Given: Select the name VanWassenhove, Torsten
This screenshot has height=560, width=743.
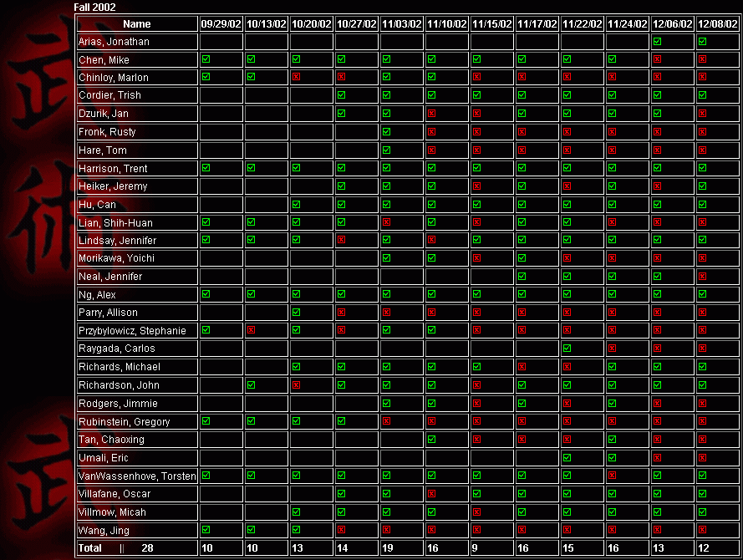Looking at the screenshot, I should [137, 476].
